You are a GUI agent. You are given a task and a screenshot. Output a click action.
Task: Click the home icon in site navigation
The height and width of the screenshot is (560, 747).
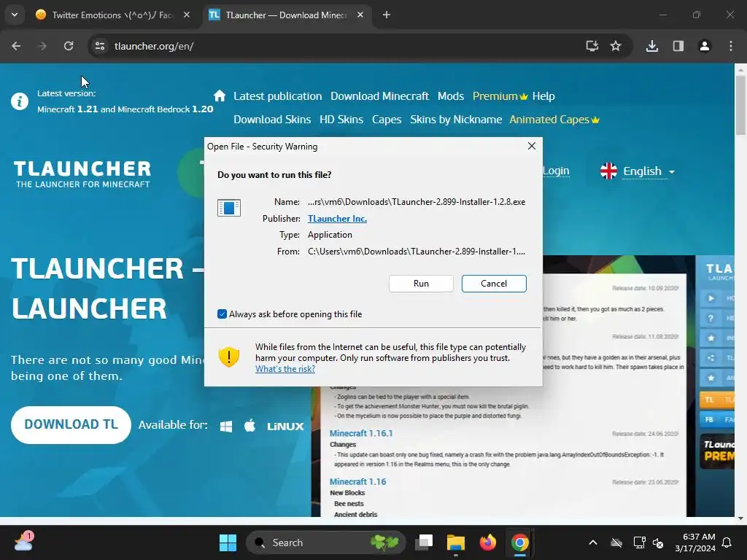(219, 96)
